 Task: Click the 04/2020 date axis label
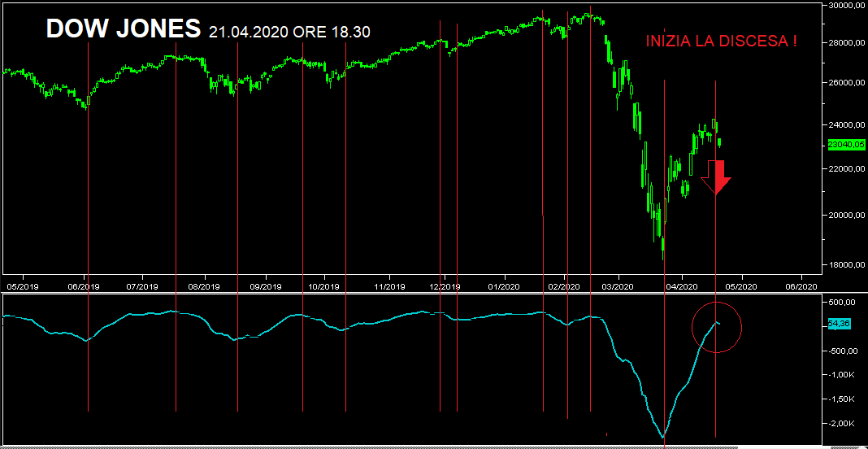tap(682, 286)
